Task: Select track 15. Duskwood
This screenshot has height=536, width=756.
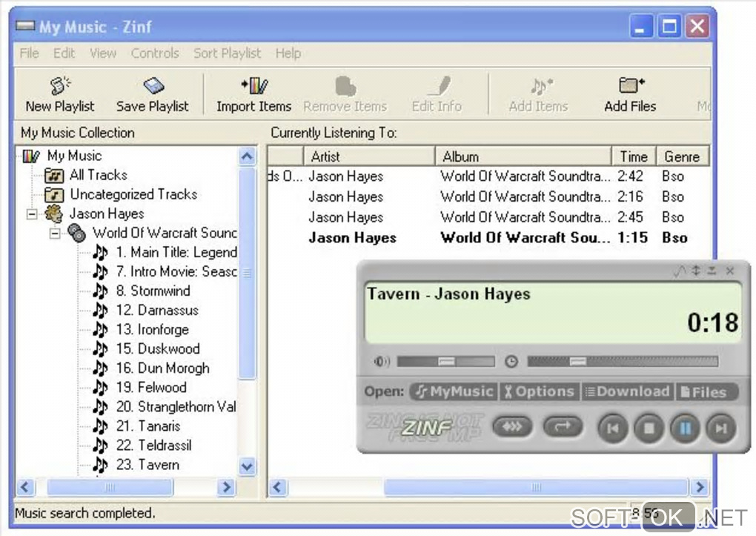Action: (146, 349)
